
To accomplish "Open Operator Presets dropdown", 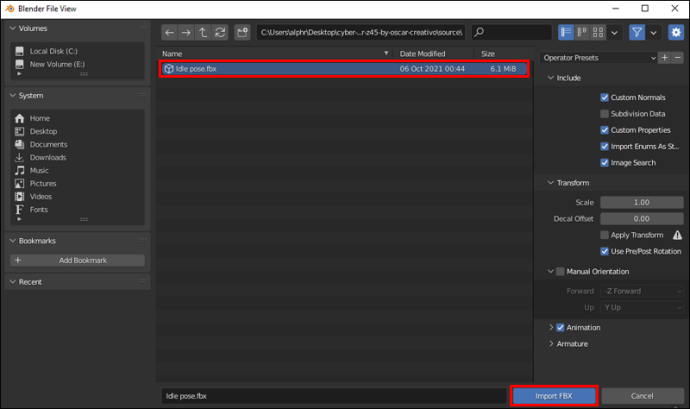I will [598, 58].
